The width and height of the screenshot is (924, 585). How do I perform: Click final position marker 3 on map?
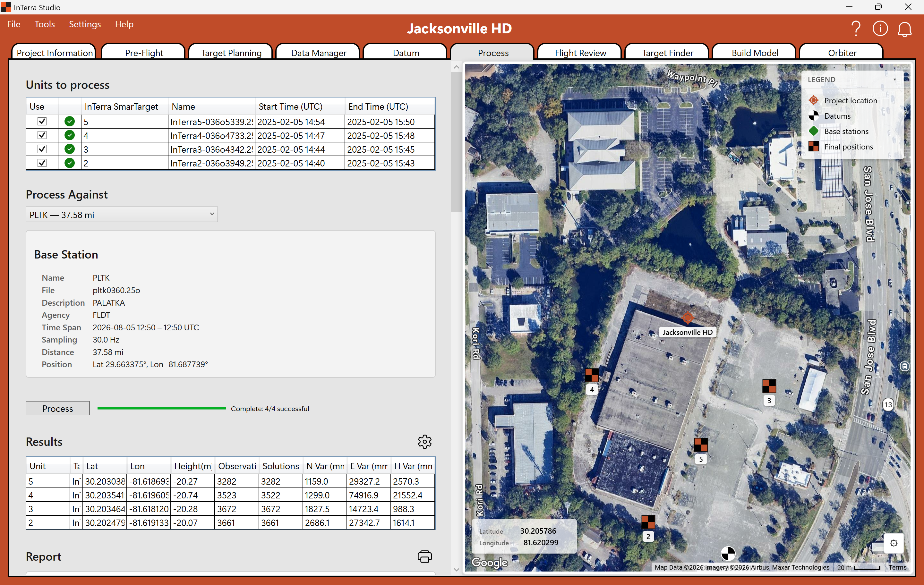click(769, 386)
